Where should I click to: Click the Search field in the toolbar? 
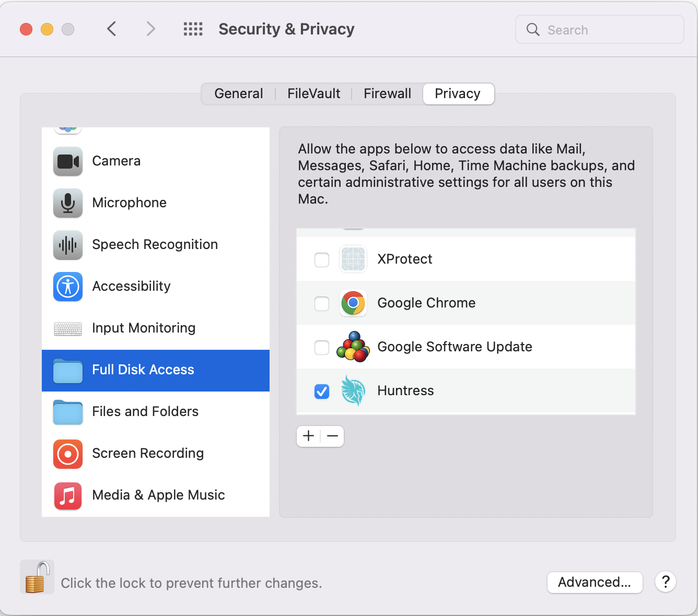599,29
